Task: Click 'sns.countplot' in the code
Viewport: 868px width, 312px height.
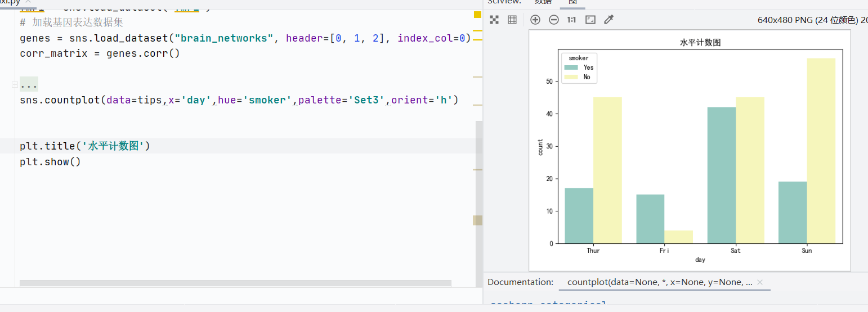Action: click(60, 101)
